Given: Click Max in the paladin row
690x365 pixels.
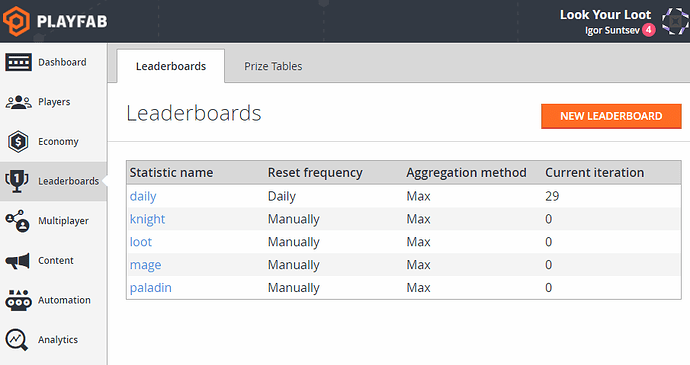Looking at the screenshot, I should (418, 288).
